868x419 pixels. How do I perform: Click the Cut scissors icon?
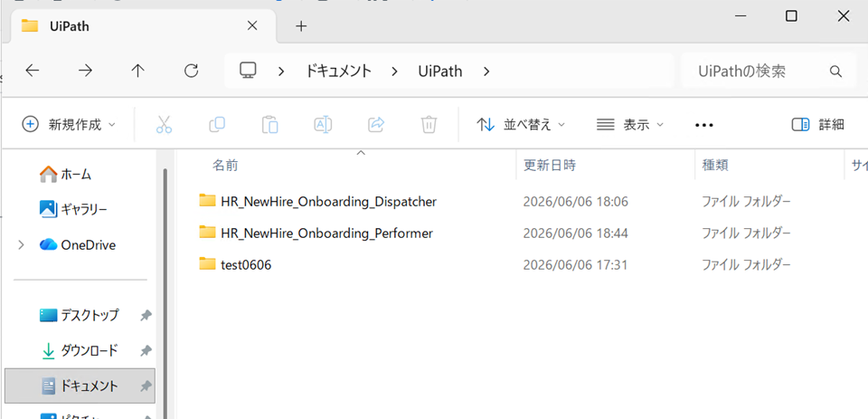pos(164,125)
